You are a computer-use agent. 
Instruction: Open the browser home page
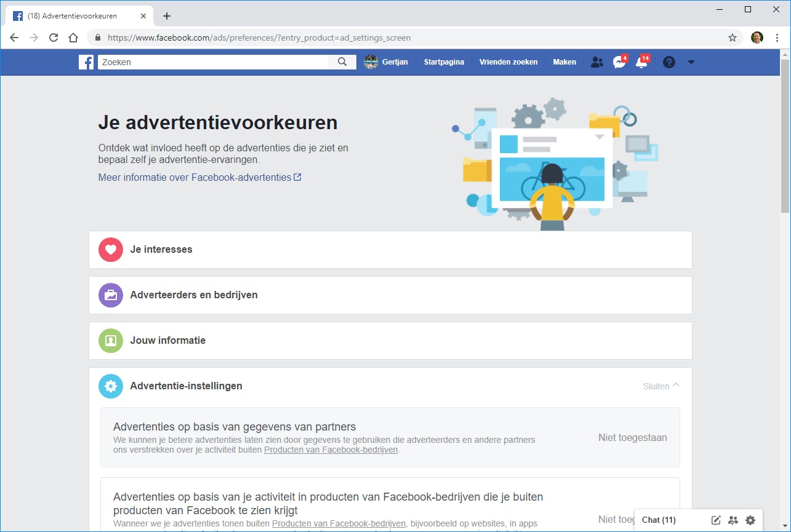(x=73, y=38)
